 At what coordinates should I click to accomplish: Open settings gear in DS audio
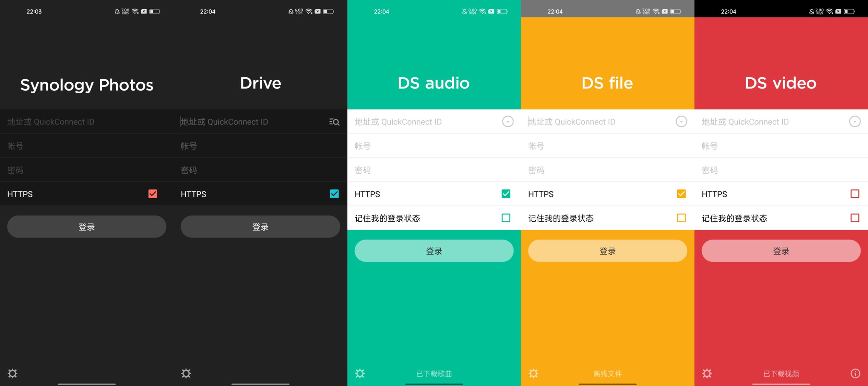pos(360,374)
